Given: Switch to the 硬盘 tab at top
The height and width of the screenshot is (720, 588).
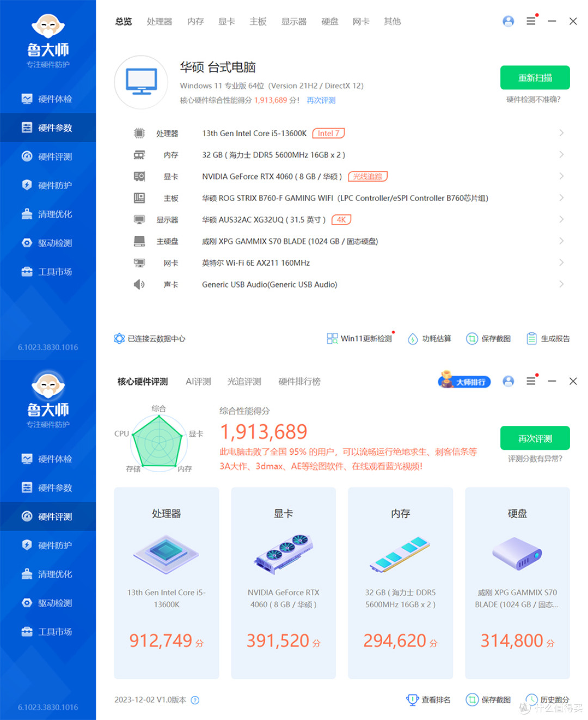Looking at the screenshot, I should pyautogui.click(x=330, y=21).
